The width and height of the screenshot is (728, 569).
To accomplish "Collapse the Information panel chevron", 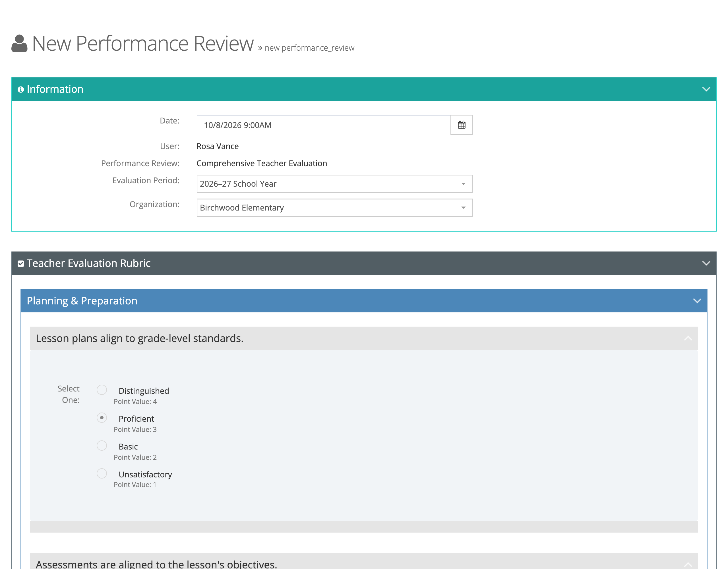I will click(x=706, y=89).
